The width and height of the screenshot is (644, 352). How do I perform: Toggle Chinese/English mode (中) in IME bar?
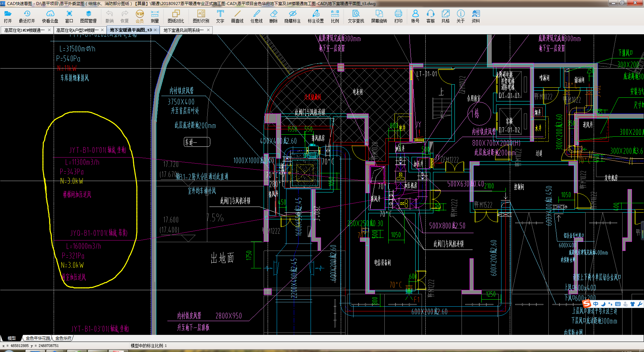(x=596, y=304)
